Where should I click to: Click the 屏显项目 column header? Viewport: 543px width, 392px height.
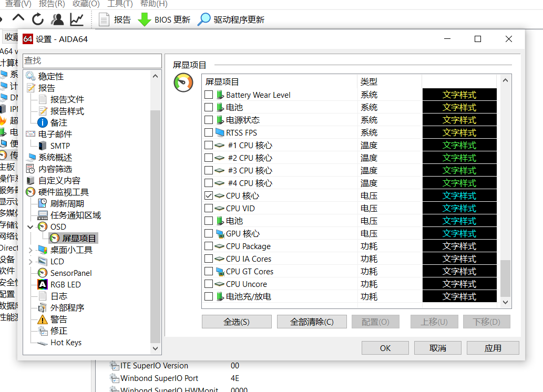click(279, 82)
